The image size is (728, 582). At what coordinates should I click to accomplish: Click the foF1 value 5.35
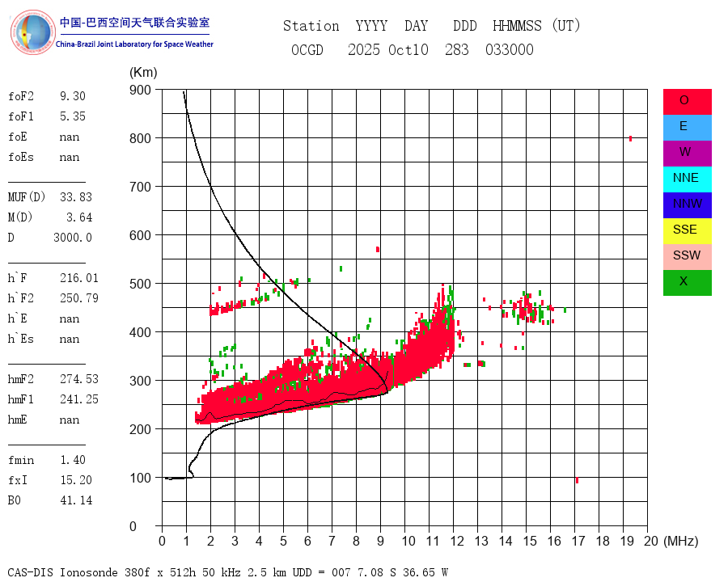(x=73, y=116)
